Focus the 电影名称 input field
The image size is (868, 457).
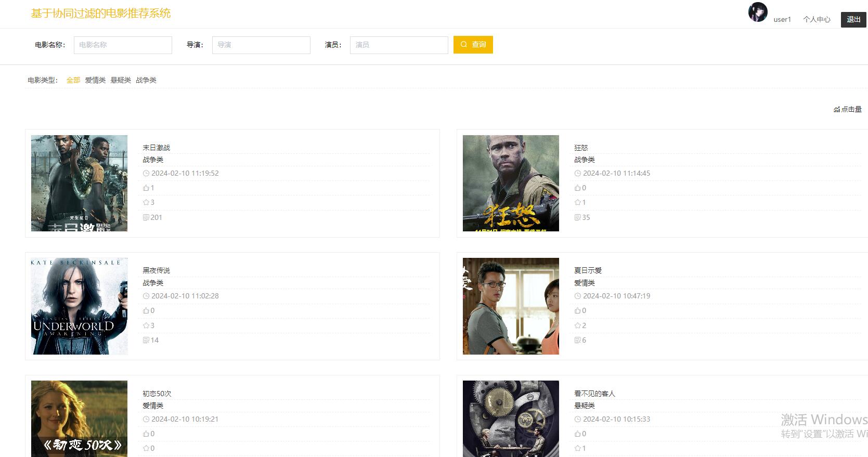(123, 45)
